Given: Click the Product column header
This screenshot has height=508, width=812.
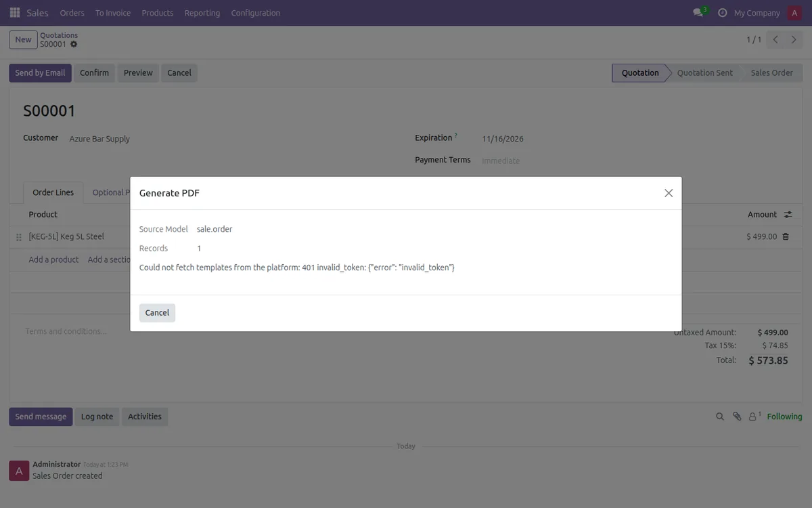Looking at the screenshot, I should tap(43, 214).
